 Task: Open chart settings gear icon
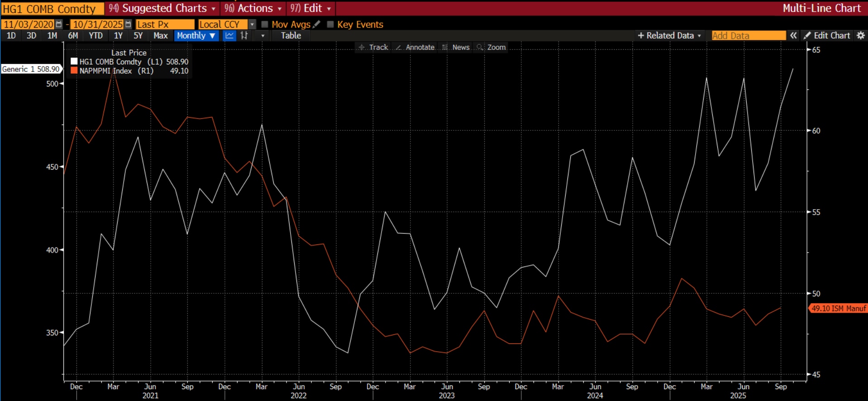pos(861,36)
